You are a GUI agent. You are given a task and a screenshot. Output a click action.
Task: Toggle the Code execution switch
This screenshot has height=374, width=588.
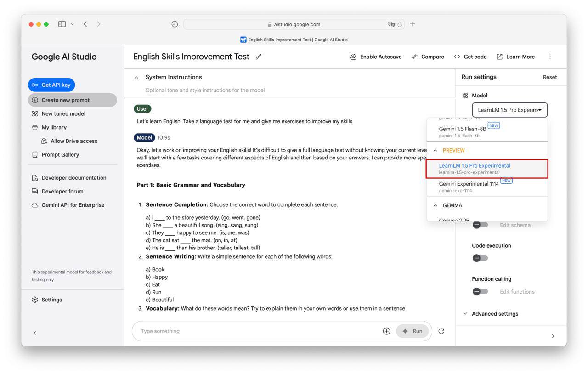click(480, 258)
